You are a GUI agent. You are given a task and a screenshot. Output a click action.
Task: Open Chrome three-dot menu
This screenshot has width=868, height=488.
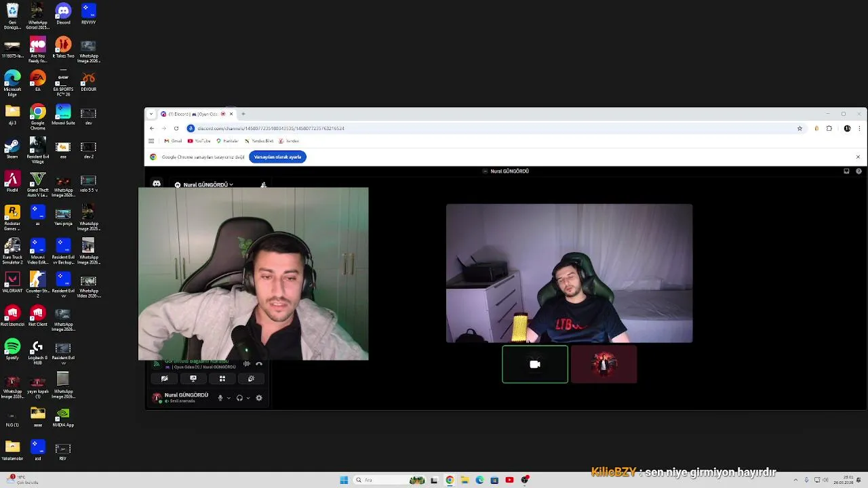pos(860,128)
